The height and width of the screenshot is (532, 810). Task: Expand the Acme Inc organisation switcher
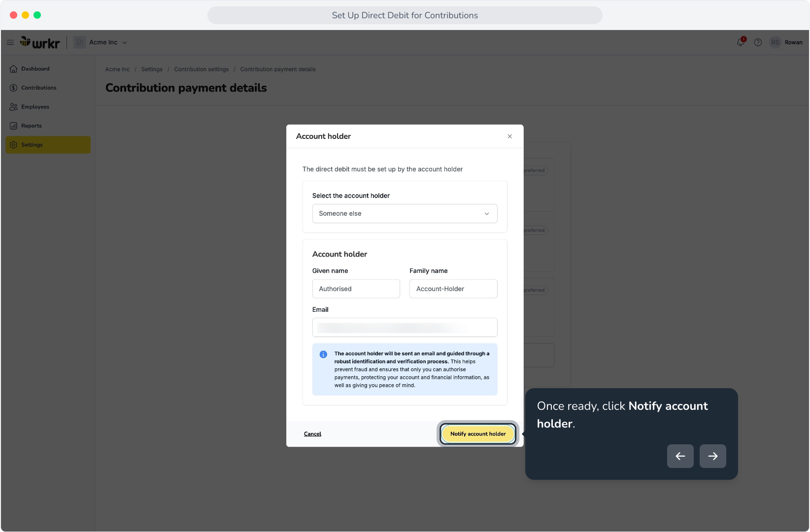(x=125, y=42)
